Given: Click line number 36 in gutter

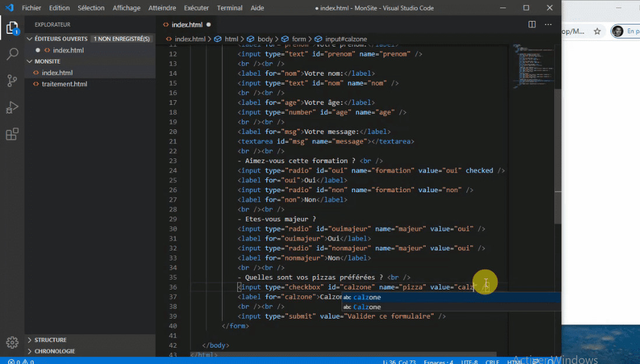Looking at the screenshot, I should pos(173,287).
